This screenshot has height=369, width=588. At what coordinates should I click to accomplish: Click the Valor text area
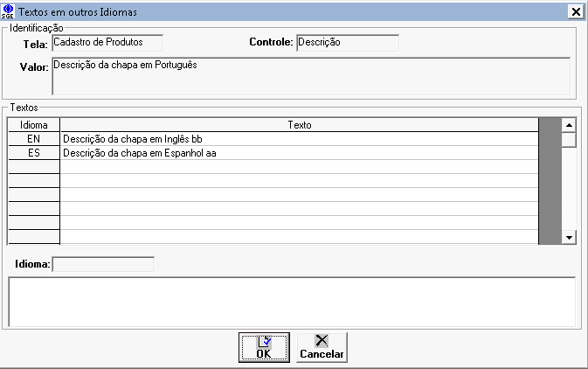coord(311,75)
